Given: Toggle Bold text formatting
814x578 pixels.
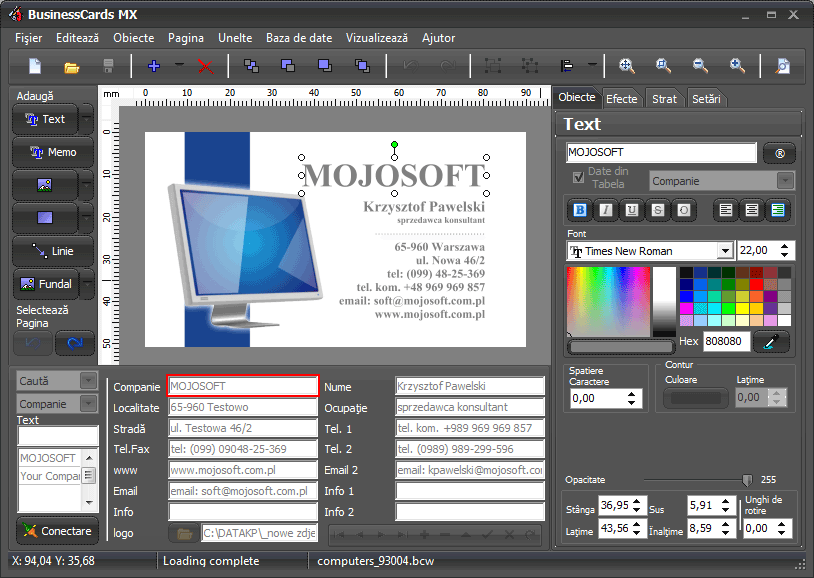Looking at the screenshot, I should point(580,210).
